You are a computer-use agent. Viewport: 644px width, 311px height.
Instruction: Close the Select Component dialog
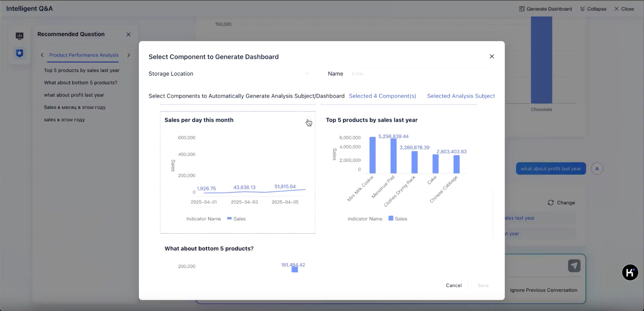click(x=492, y=56)
